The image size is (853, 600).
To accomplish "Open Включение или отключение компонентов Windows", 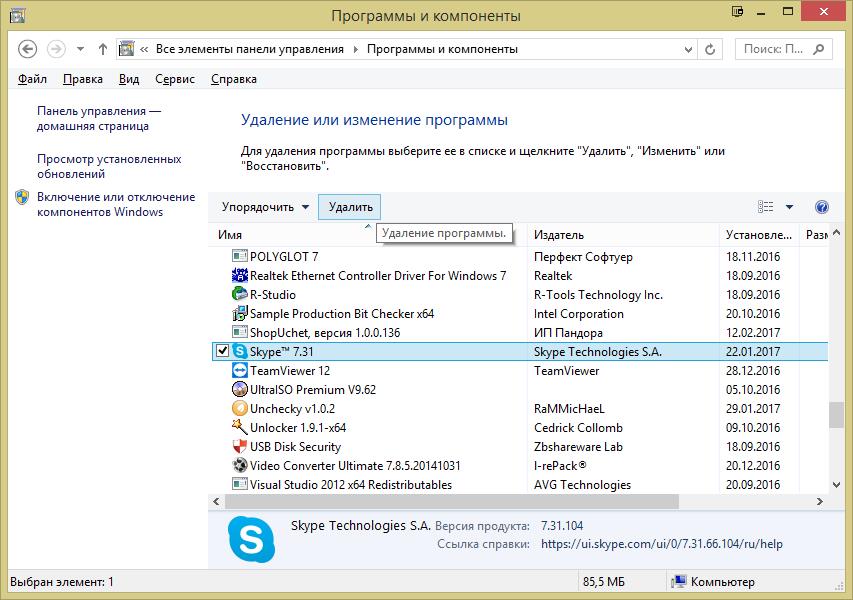I will [x=116, y=205].
